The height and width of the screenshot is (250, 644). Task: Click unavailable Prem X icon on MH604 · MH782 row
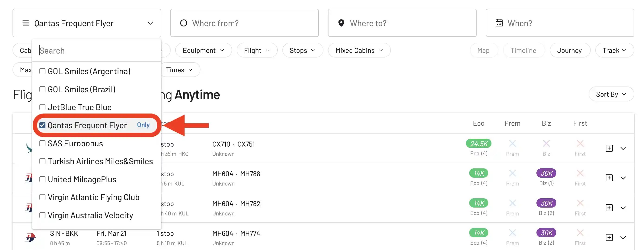coord(513,203)
